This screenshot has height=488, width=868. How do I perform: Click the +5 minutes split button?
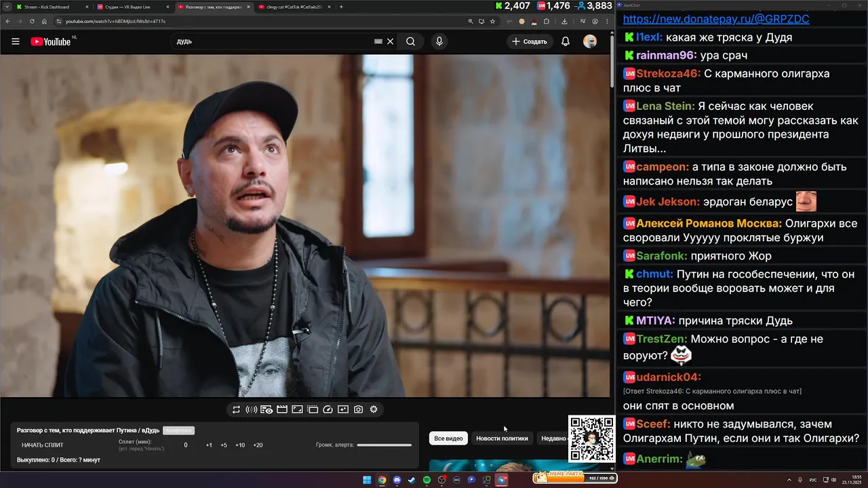224,445
